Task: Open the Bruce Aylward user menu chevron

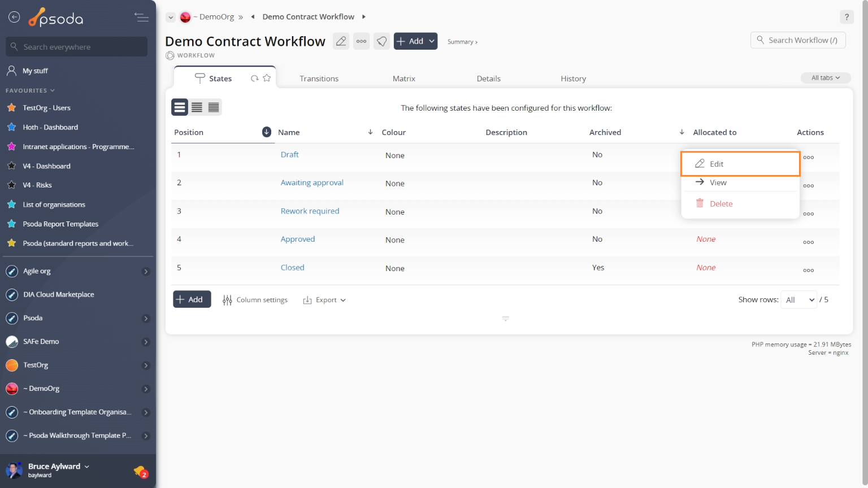Action: (86, 467)
